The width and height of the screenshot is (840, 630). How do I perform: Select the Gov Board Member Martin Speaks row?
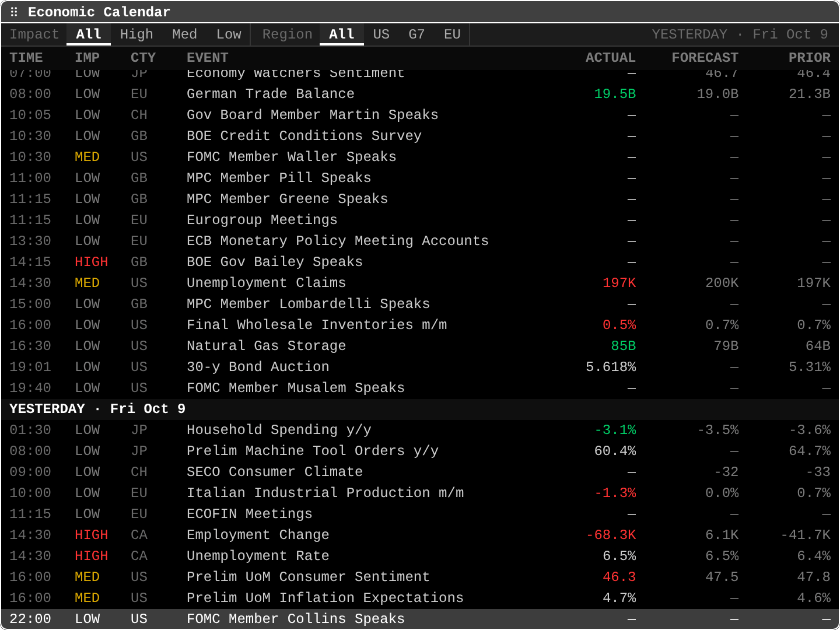(x=420, y=115)
